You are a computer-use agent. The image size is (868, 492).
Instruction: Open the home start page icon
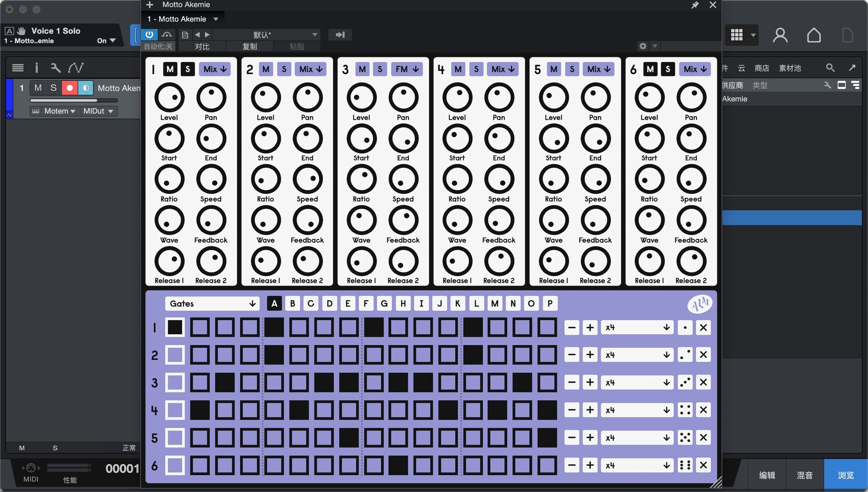point(814,35)
